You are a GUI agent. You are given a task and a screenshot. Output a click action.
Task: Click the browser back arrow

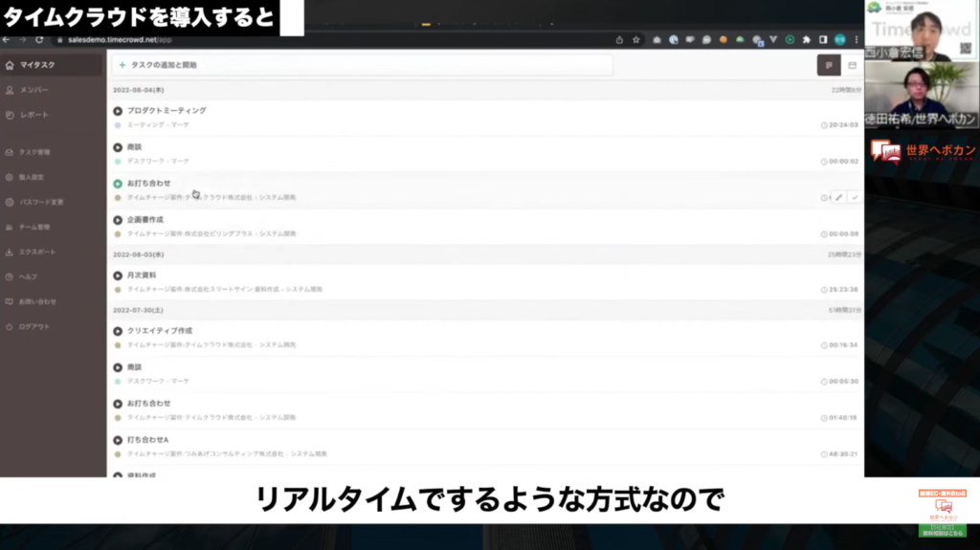[7, 39]
